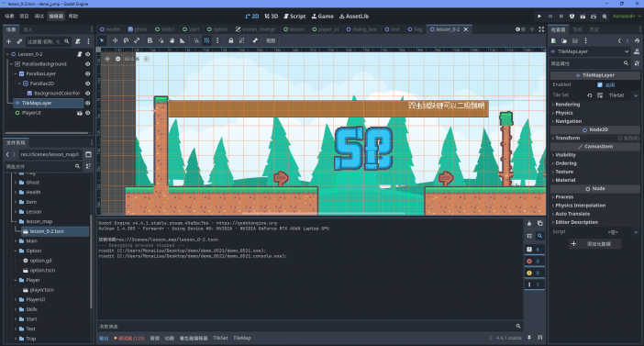Lock the selected node with the padlock icon

231,40
